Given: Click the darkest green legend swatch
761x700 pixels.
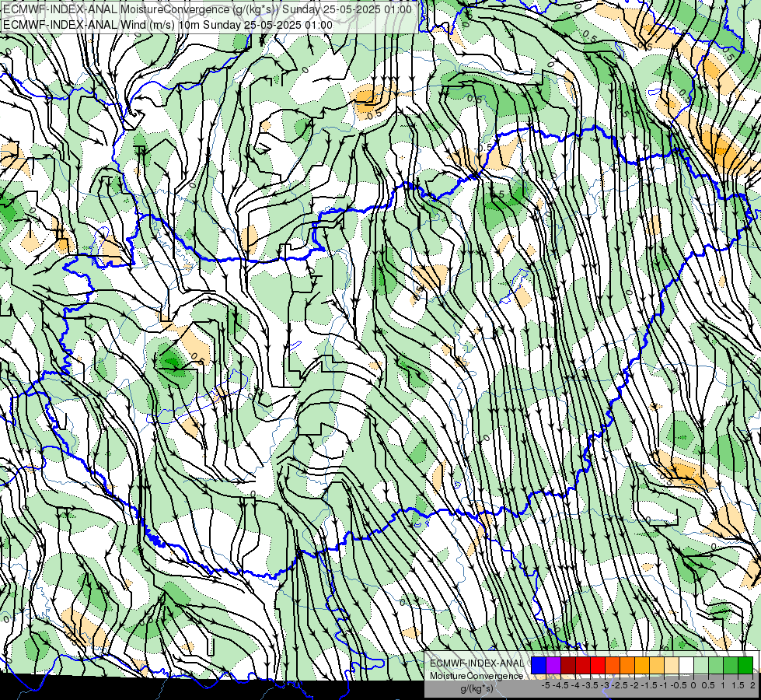Looking at the screenshot, I should coord(745,665).
